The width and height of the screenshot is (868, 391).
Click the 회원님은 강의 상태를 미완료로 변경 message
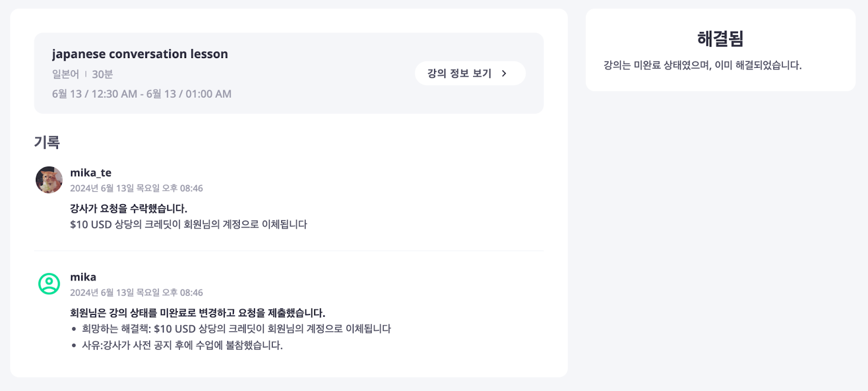click(x=197, y=313)
